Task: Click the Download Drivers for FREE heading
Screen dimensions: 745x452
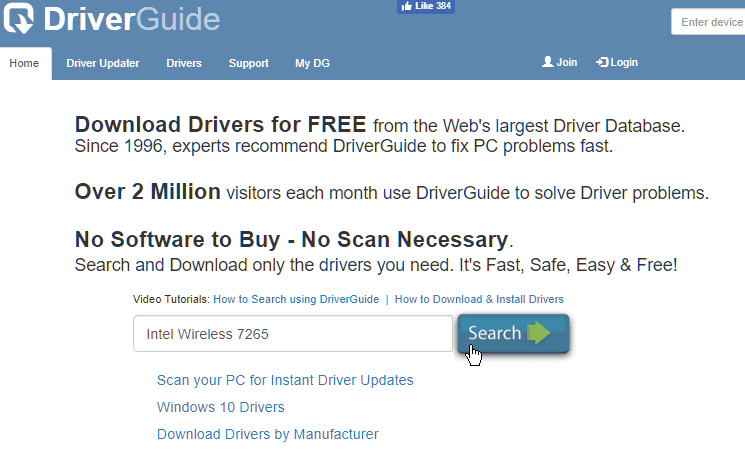Action: pos(220,125)
